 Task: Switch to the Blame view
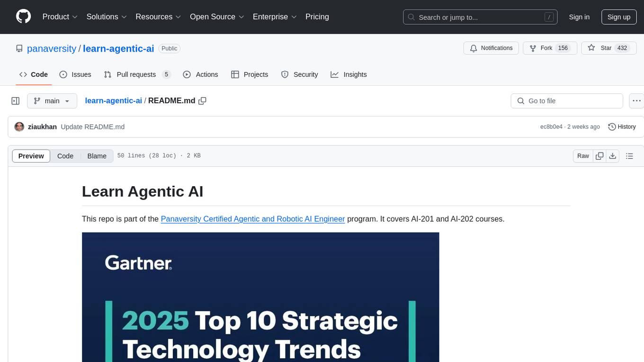(x=97, y=156)
